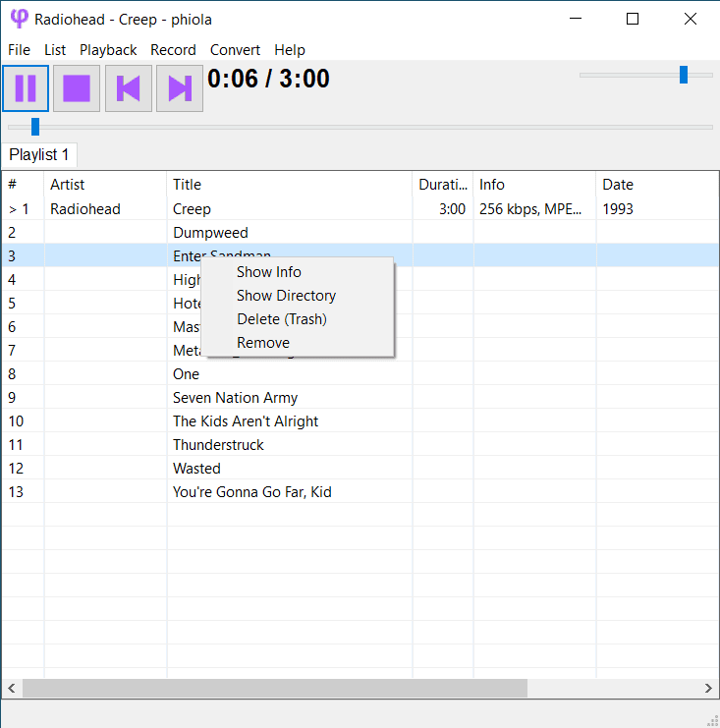This screenshot has width=720, height=728.
Task: Close the phiola window
Action: pos(691,19)
